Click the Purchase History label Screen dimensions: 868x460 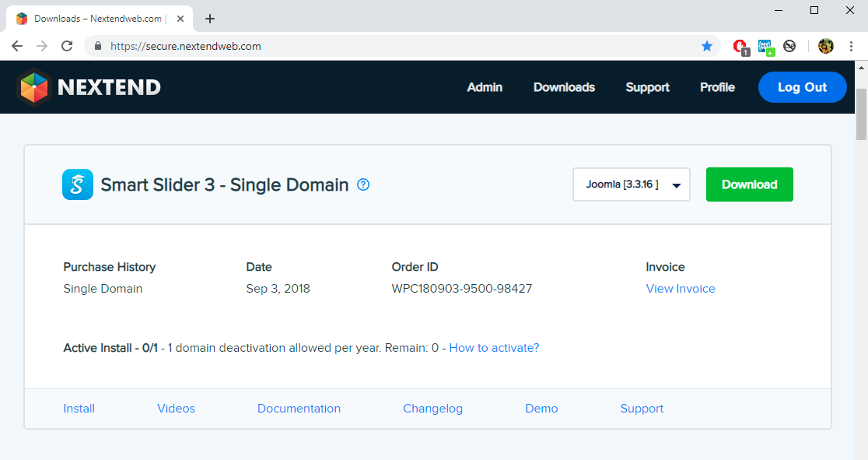pyautogui.click(x=110, y=267)
